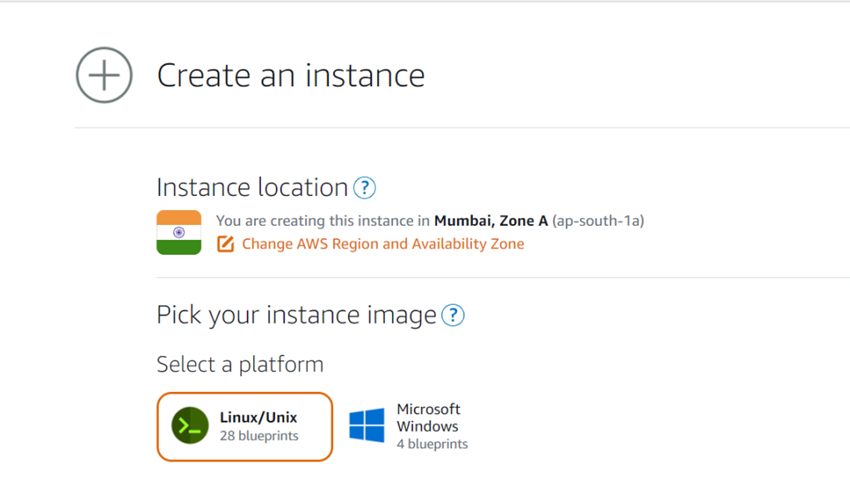Image resolution: width=850 pixels, height=479 pixels.
Task: Click the 4 blueprints text under Windows
Action: point(432,444)
